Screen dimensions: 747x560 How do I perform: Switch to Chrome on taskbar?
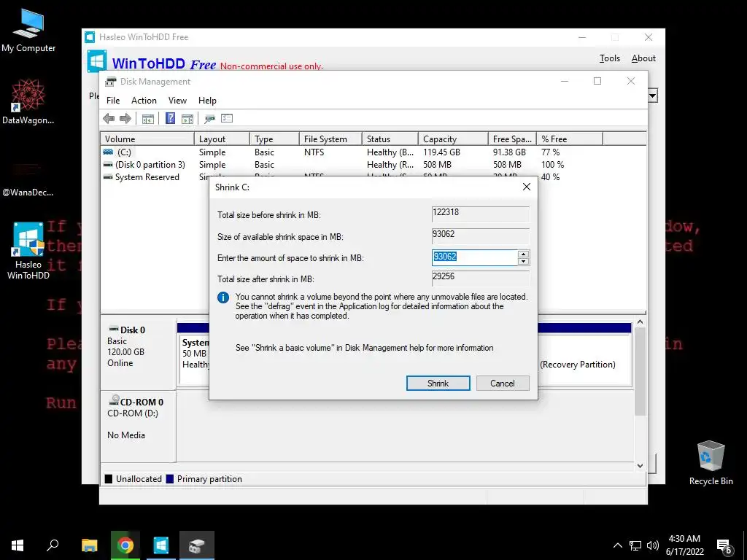pos(125,545)
